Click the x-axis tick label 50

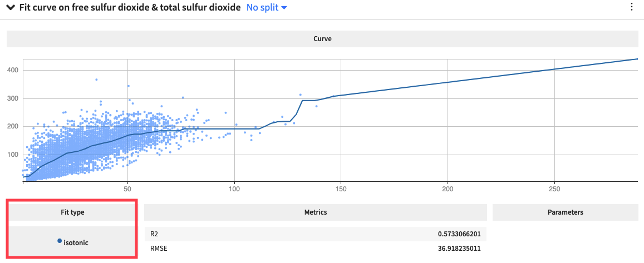pos(128,189)
